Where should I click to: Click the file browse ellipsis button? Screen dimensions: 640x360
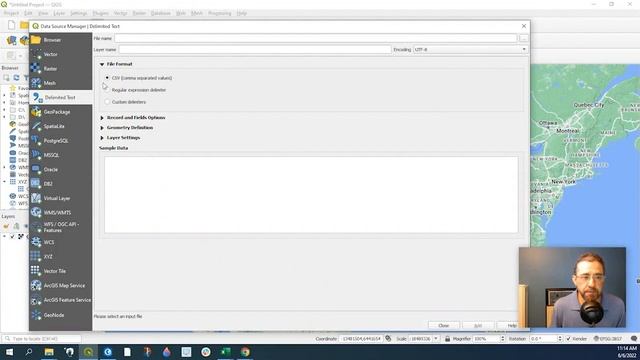(x=523, y=38)
